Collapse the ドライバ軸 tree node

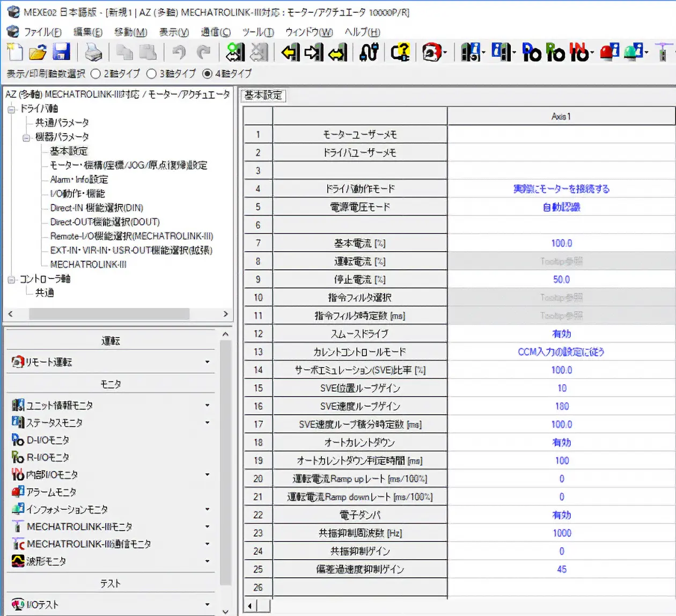coord(11,109)
